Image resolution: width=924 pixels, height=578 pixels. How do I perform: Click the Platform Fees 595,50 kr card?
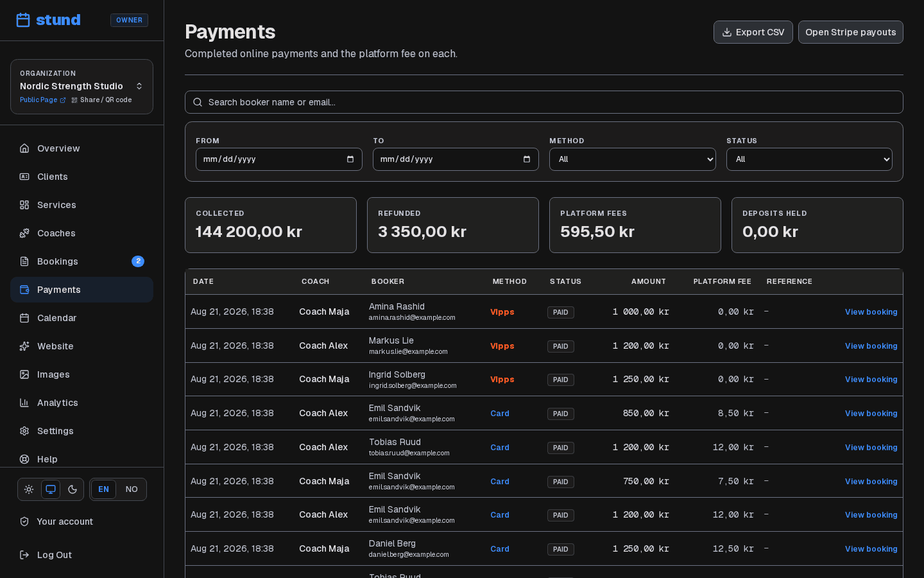click(635, 225)
